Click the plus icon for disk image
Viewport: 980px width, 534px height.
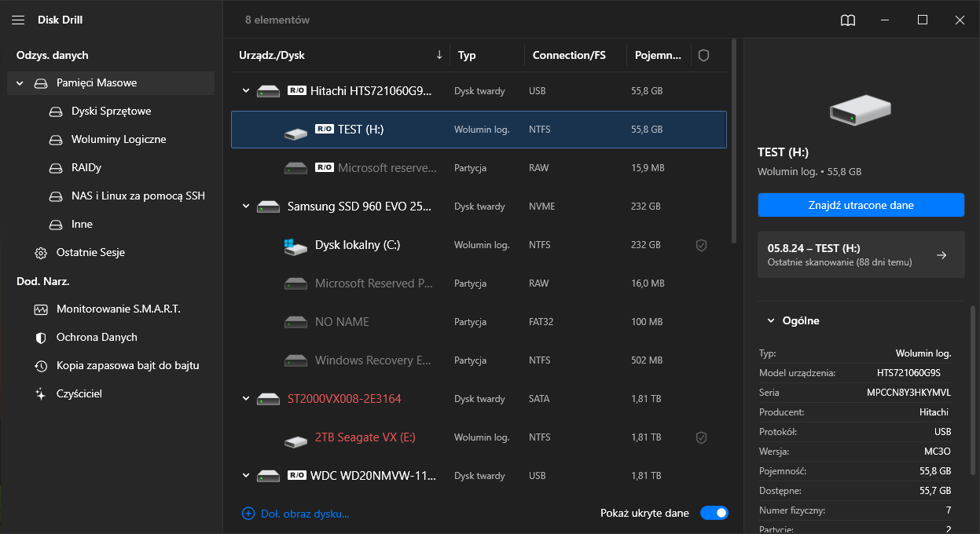[248, 514]
